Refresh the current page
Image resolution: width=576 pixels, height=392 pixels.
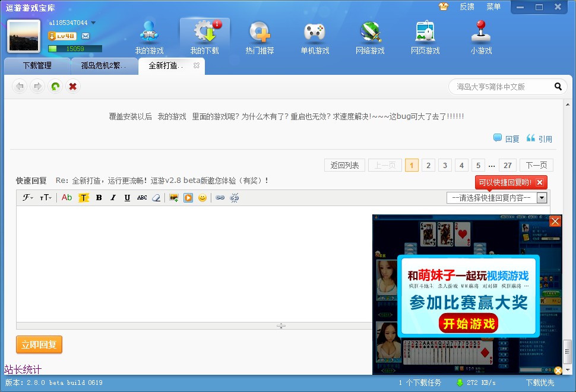(55, 86)
